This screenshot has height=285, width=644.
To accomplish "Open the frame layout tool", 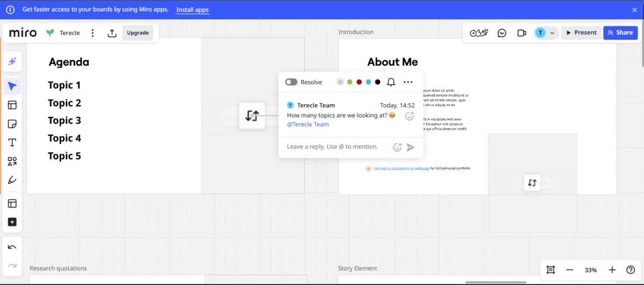I will tap(12, 203).
